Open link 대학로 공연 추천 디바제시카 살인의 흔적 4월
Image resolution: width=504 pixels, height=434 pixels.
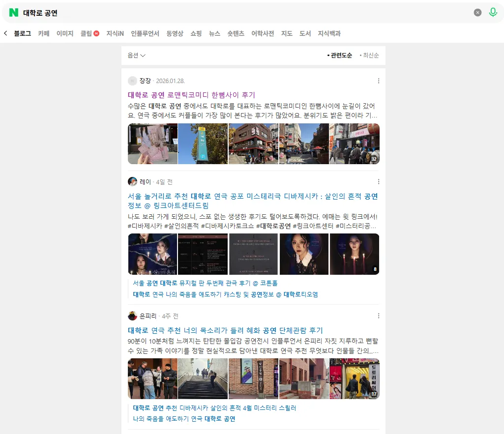coord(214,408)
